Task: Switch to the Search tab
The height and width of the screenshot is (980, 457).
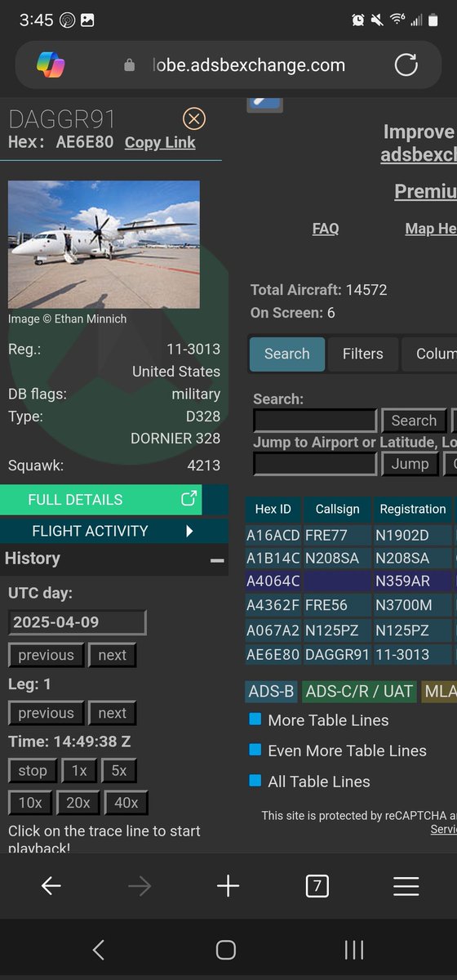Action: tap(286, 354)
